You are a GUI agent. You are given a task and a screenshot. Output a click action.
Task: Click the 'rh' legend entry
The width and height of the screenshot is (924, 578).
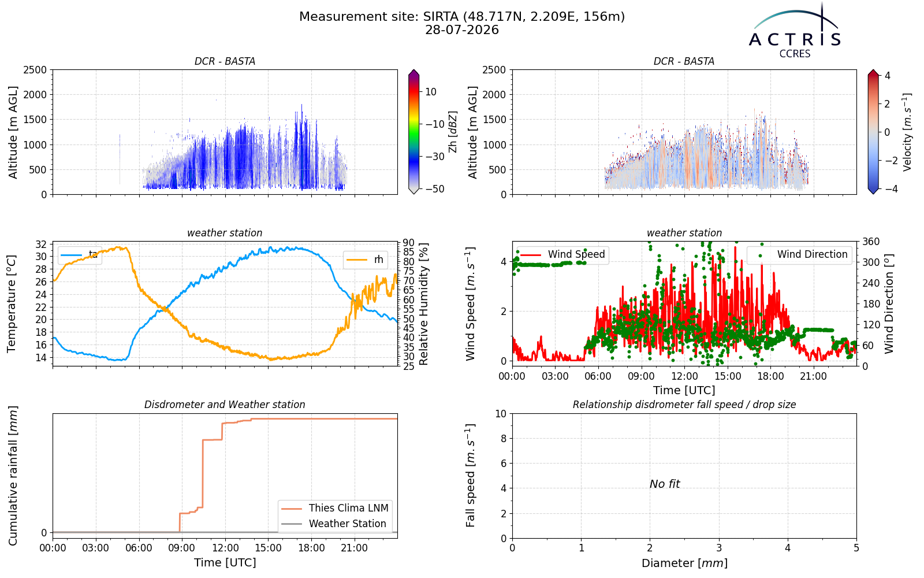365,260
